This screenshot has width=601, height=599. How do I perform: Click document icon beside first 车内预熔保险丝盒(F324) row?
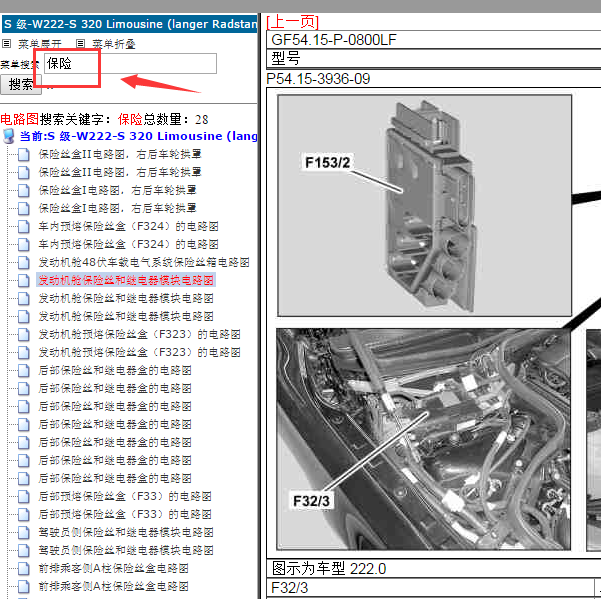click(23, 226)
